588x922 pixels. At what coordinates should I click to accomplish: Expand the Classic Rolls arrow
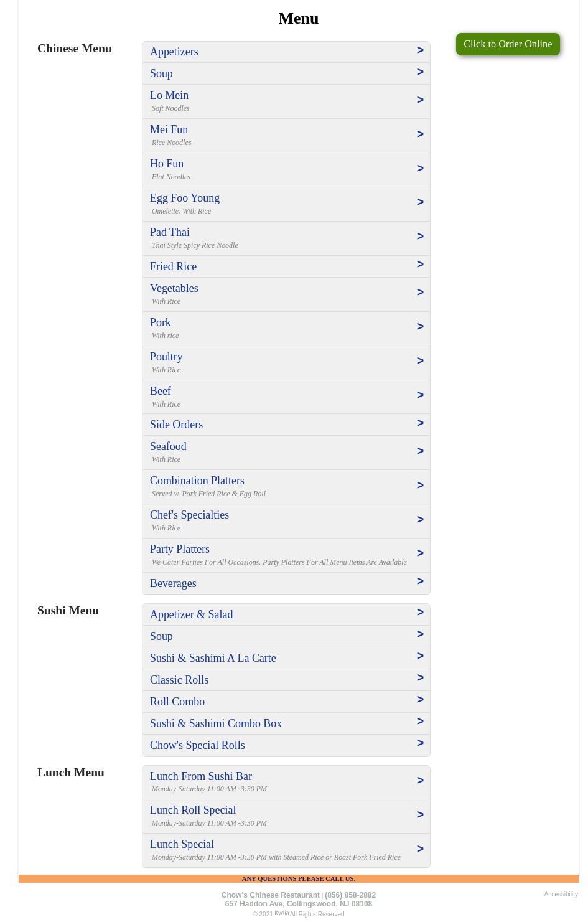click(420, 678)
